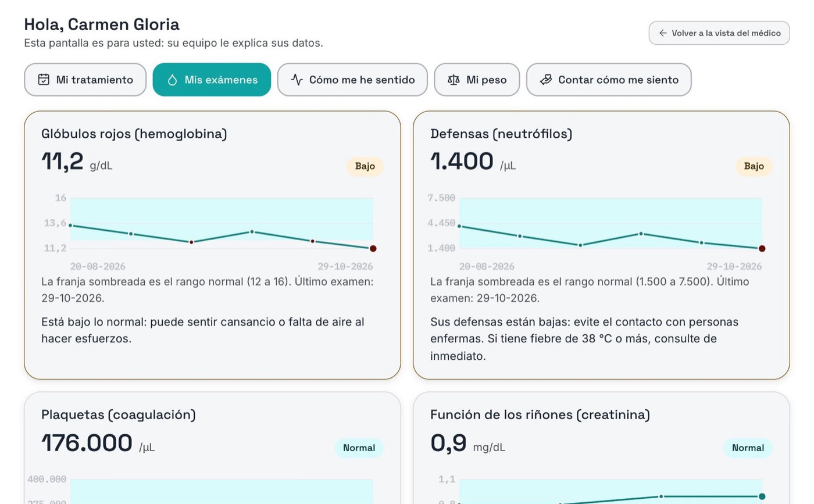Click the 4.450 axis label on neutrófilos chart
The width and height of the screenshot is (814, 504).
click(441, 223)
